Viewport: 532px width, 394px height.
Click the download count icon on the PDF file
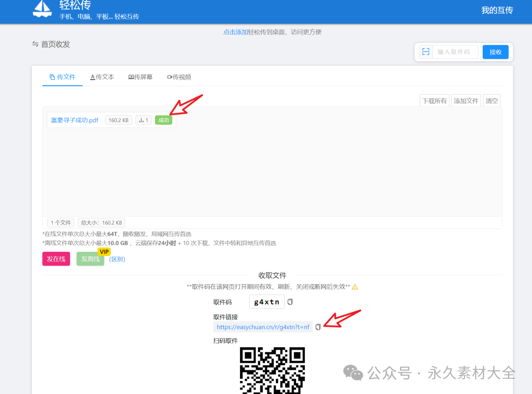point(143,120)
